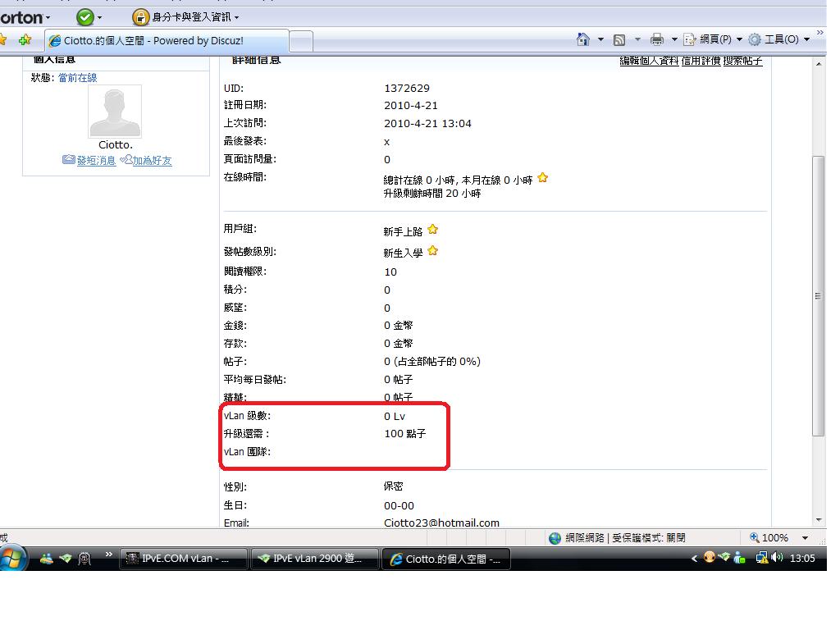This screenshot has width=840, height=630.
Task: Click the Print icon
Action: [657, 39]
